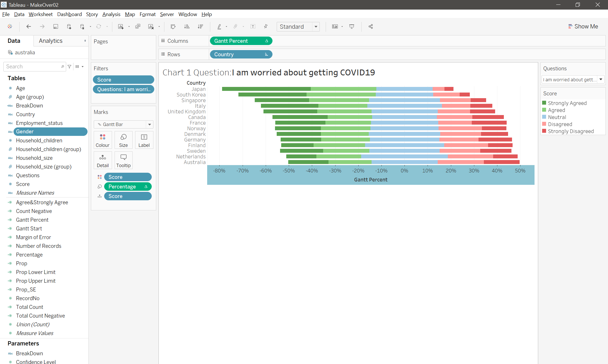This screenshot has height=364, width=608.
Task: Click the Tooltip marks card
Action: (x=123, y=160)
